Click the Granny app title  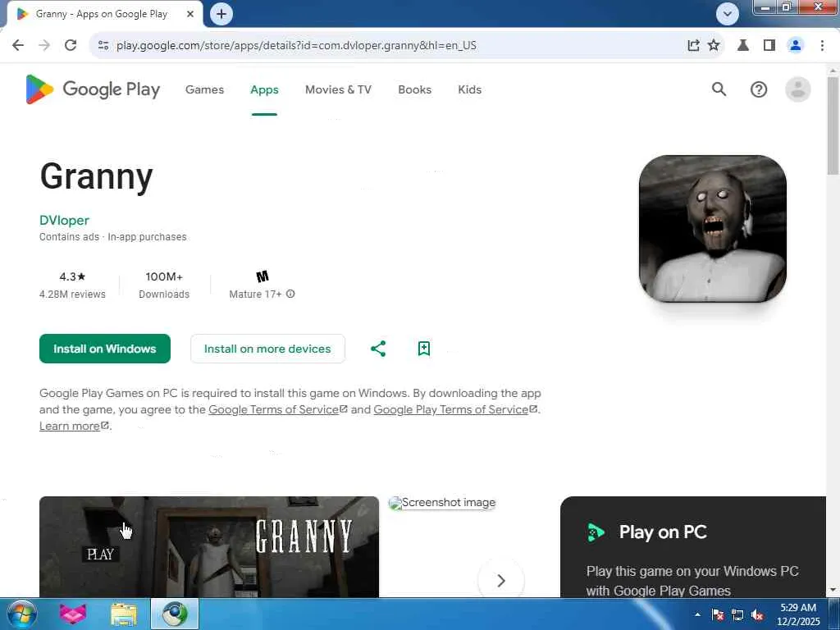(x=97, y=177)
